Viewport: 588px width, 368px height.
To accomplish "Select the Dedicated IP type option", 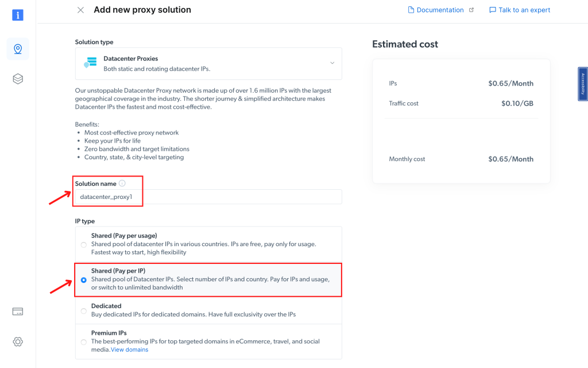I will [x=83, y=310].
